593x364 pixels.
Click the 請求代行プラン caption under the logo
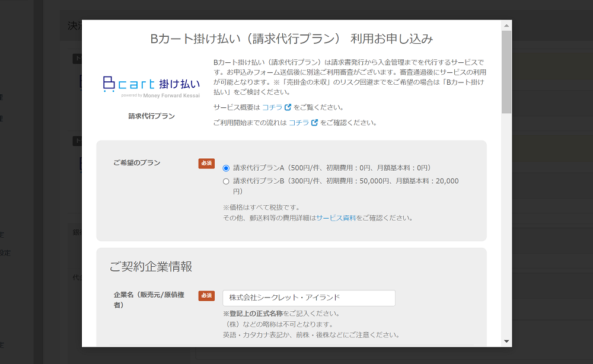(151, 116)
